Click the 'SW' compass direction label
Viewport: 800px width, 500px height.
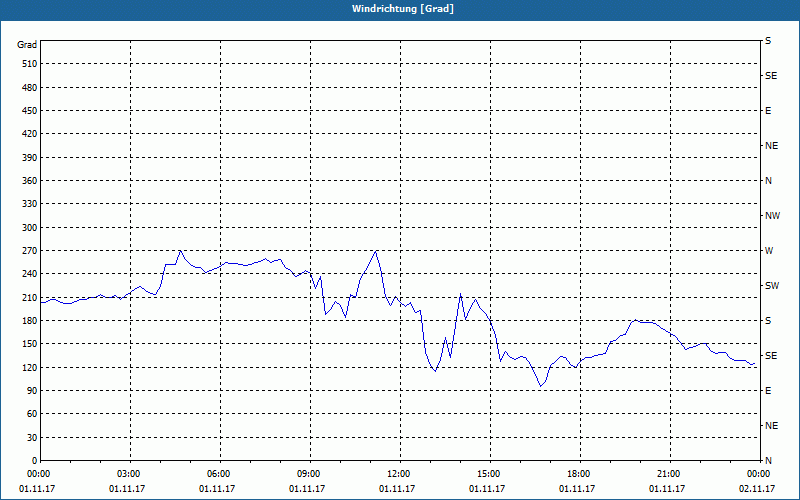[772, 286]
